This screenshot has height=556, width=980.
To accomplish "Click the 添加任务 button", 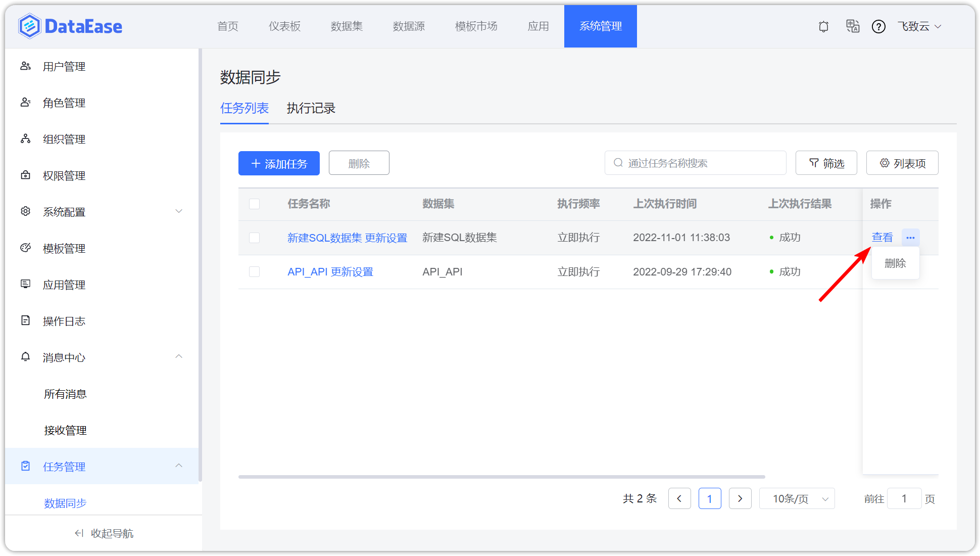I will click(279, 163).
